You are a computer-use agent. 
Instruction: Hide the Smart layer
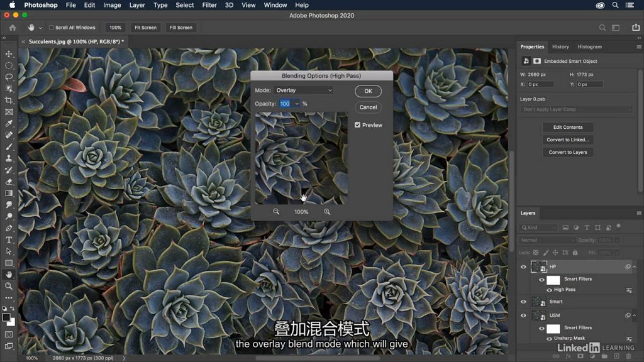523,302
